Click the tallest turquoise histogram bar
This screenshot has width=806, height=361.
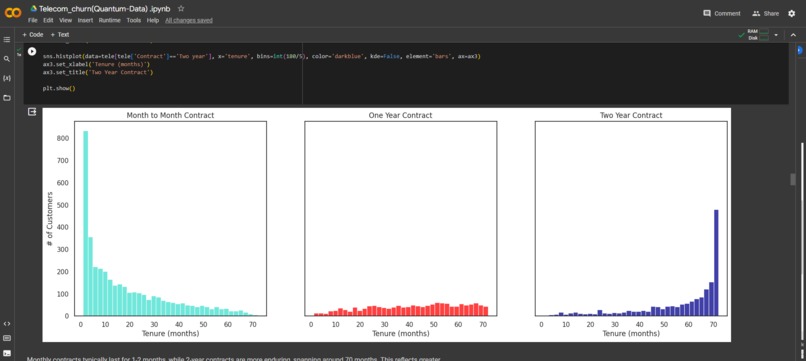tap(86, 223)
